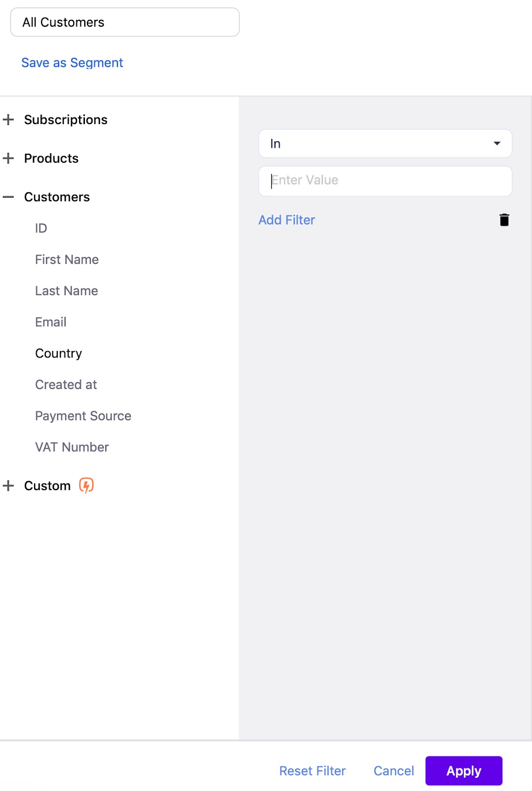532x791 pixels.
Task: Click Reset Filter
Action: click(x=312, y=771)
